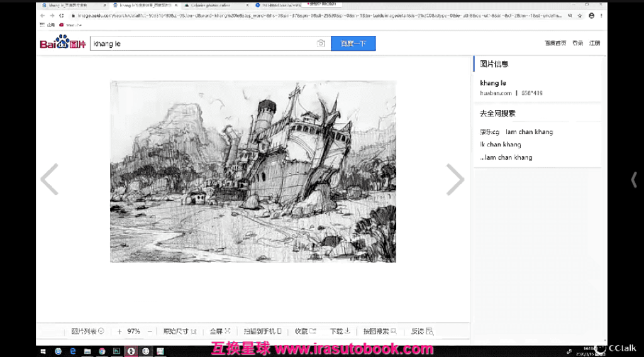Click the 去全网搜索 heading
The image size is (644, 357).
click(x=497, y=114)
